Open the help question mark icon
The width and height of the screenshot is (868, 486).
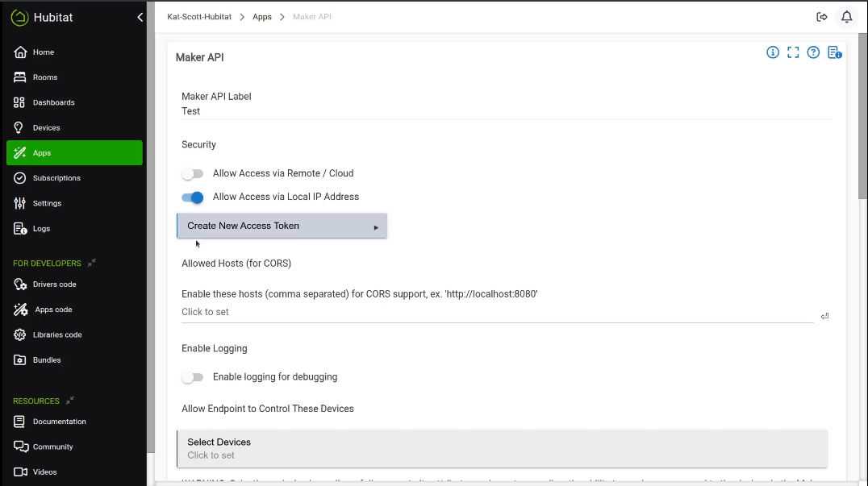(x=813, y=52)
